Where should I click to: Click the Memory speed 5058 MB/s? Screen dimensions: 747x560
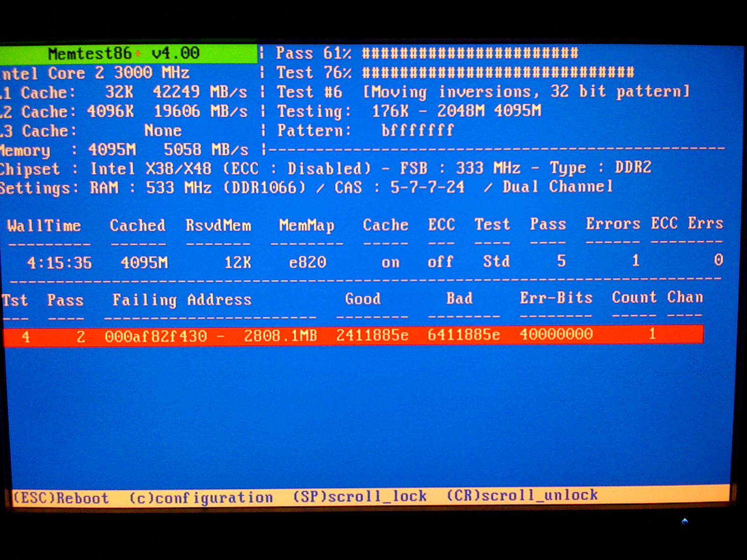[206, 150]
